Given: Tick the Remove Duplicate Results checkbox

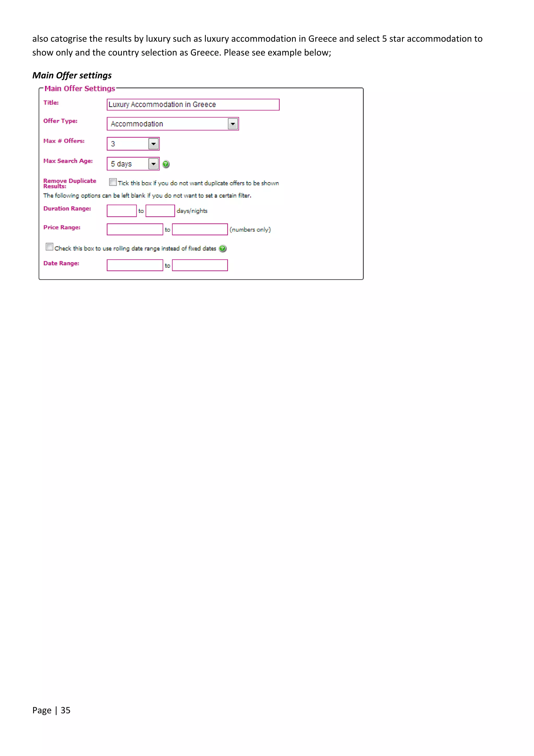Looking at the screenshot, I should (x=113, y=182).
